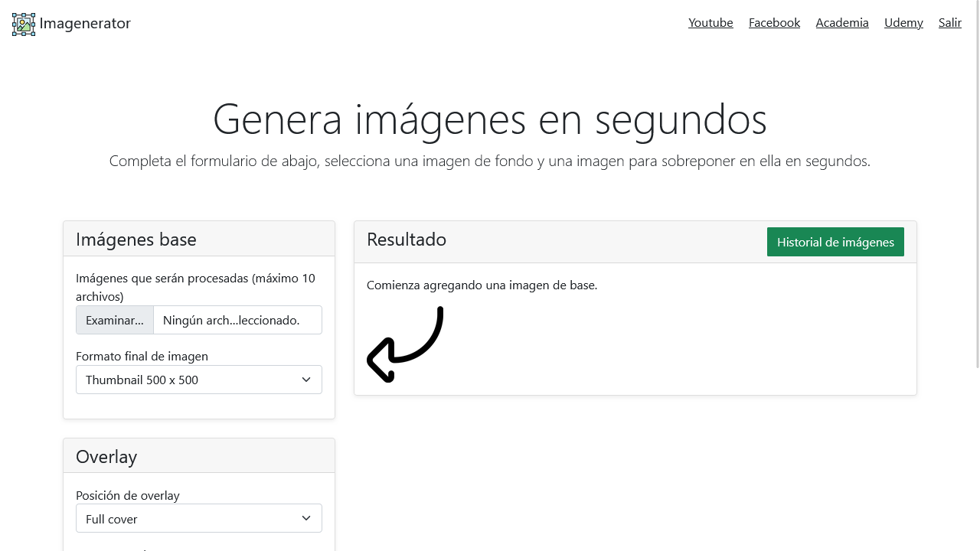
Task: Click the Overlay panel header
Action: 199,456
